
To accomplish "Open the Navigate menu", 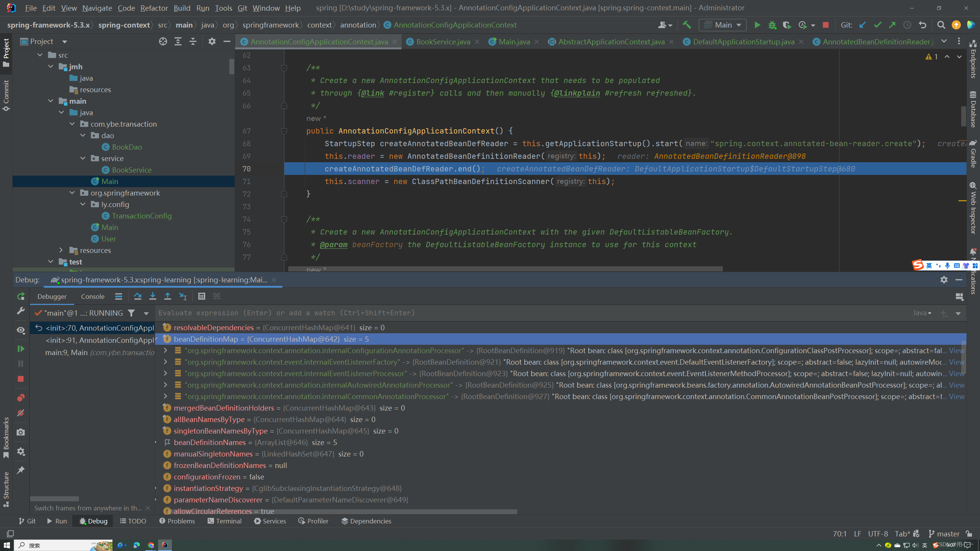I will [x=97, y=8].
